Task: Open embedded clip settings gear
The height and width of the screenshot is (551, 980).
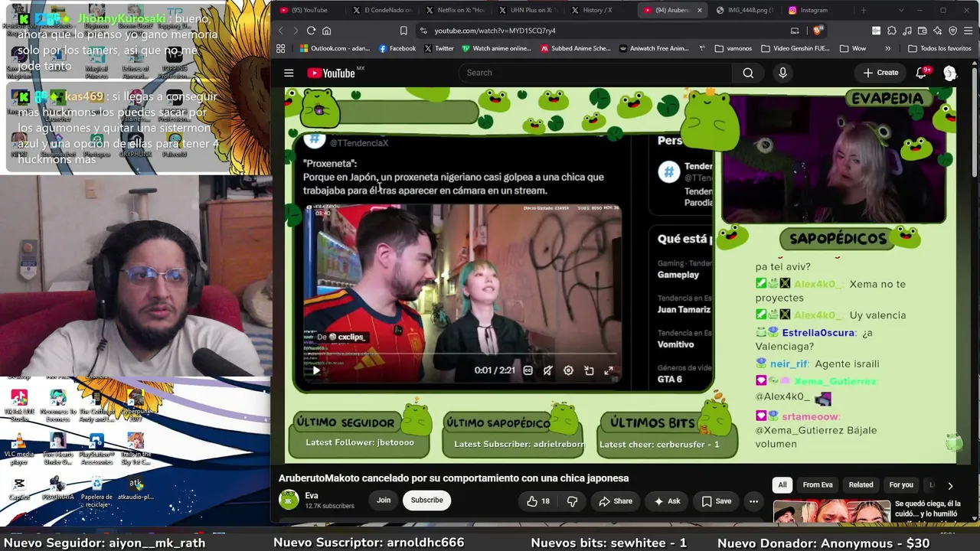Action: tap(568, 370)
